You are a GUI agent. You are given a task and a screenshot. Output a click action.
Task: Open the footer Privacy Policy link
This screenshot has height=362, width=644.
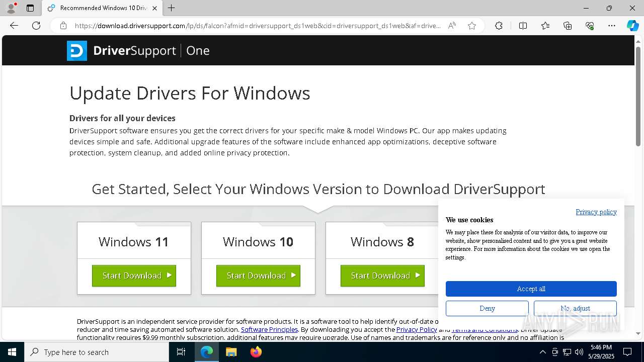417,329
